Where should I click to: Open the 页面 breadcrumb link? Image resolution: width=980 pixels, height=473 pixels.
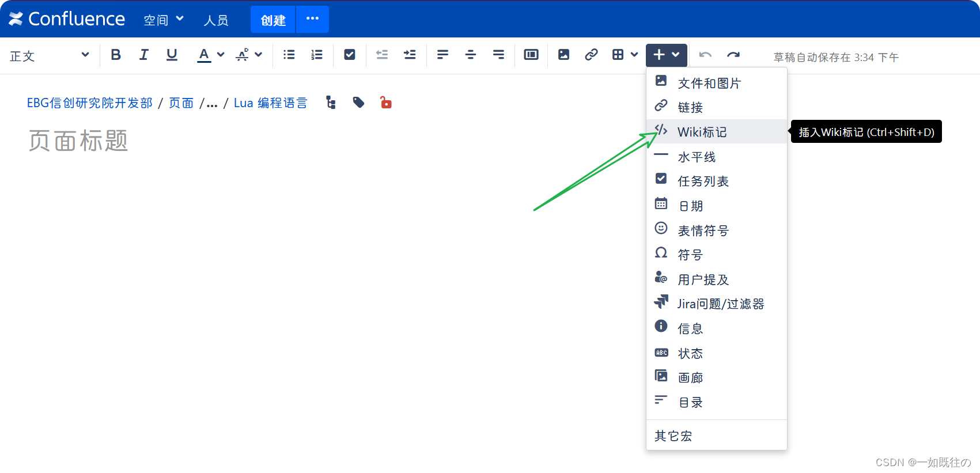pyautogui.click(x=181, y=103)
